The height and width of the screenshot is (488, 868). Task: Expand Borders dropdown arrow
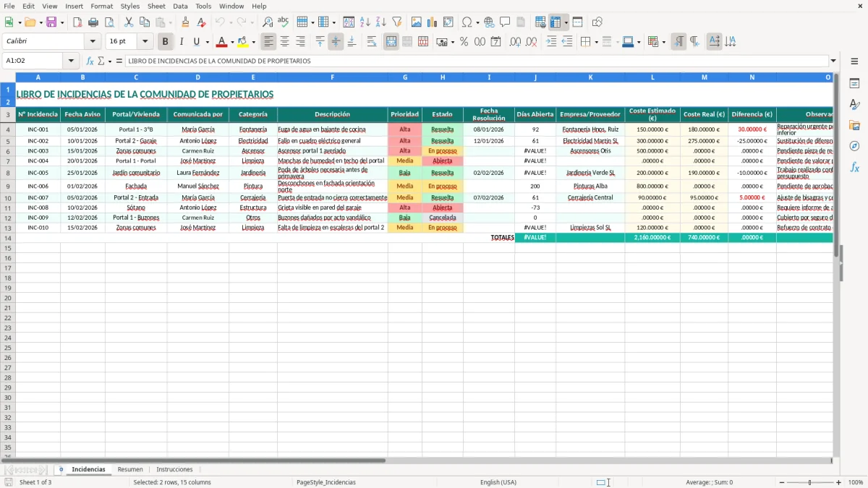point(596,42)
